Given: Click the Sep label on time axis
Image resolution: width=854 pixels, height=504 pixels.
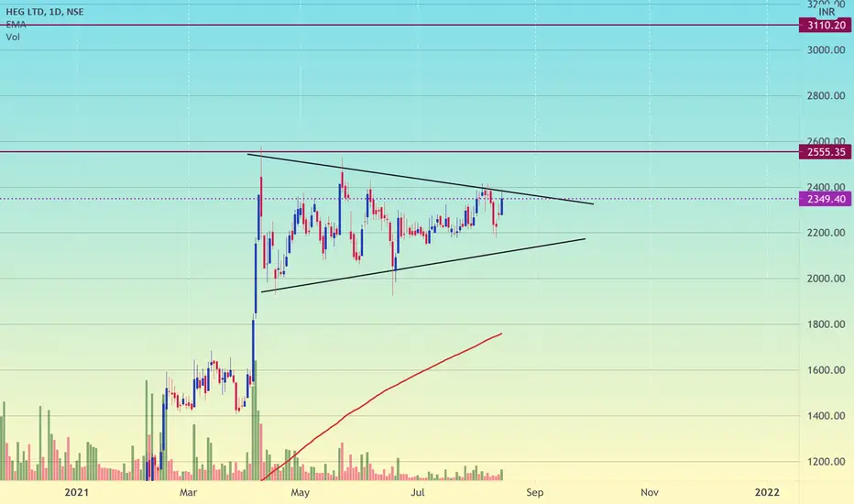Looking at the screenshot, I should tap(535, 493).
